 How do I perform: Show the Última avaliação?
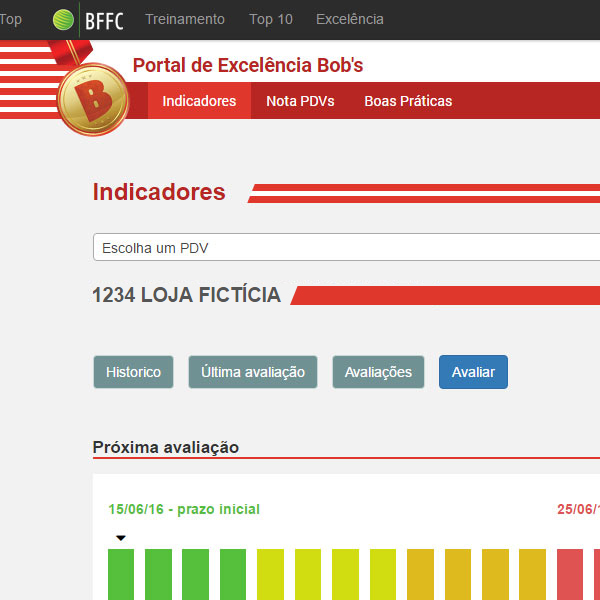tap(253, 372)
